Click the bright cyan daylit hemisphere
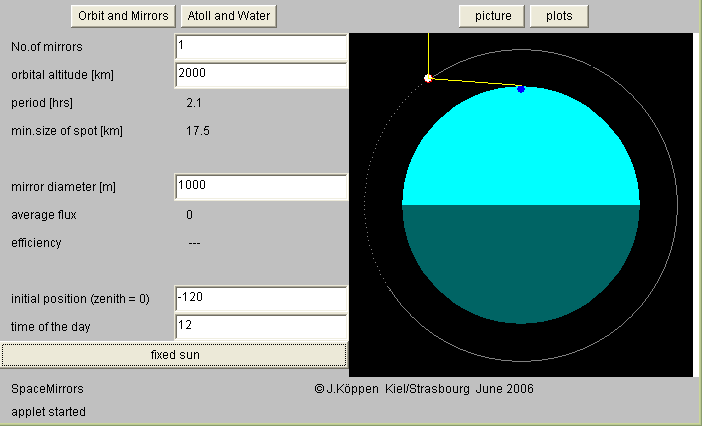This screenshot has height=426, width=702. [x=520, y=150]
